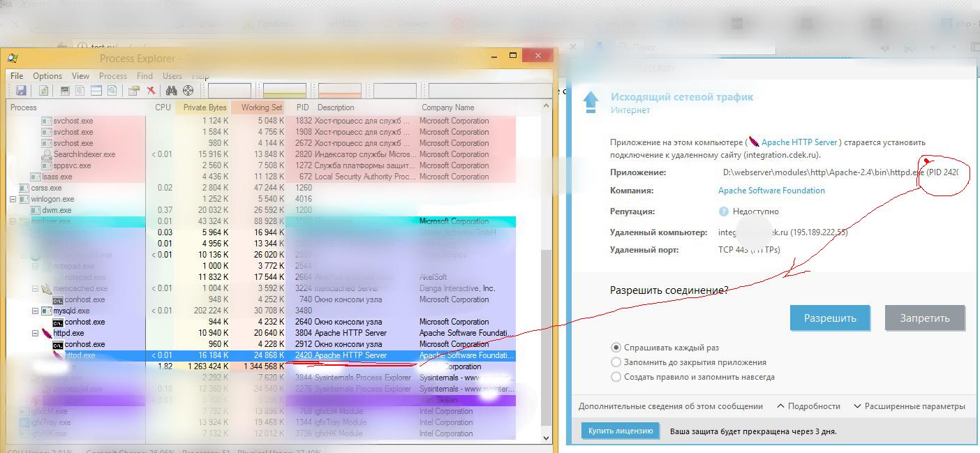
Task: Choose 'Запомнить до закрытия приложения' option
Action: pos(616,362)
